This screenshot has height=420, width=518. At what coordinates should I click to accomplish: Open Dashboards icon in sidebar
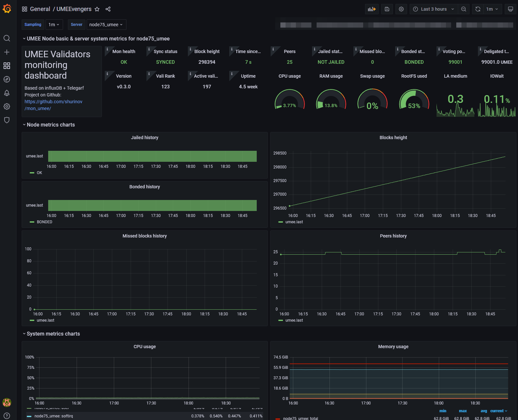pyautogui.click(x=7, y=66)
